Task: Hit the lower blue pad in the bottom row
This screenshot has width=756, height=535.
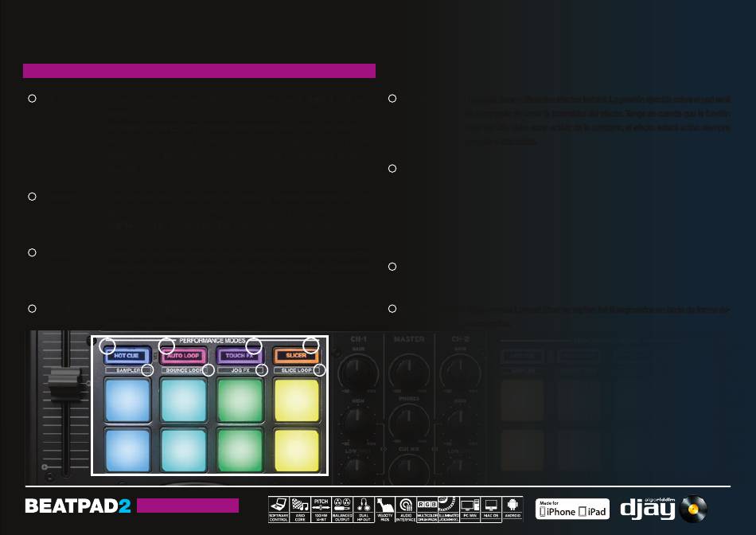Action: tap(128, 450)
